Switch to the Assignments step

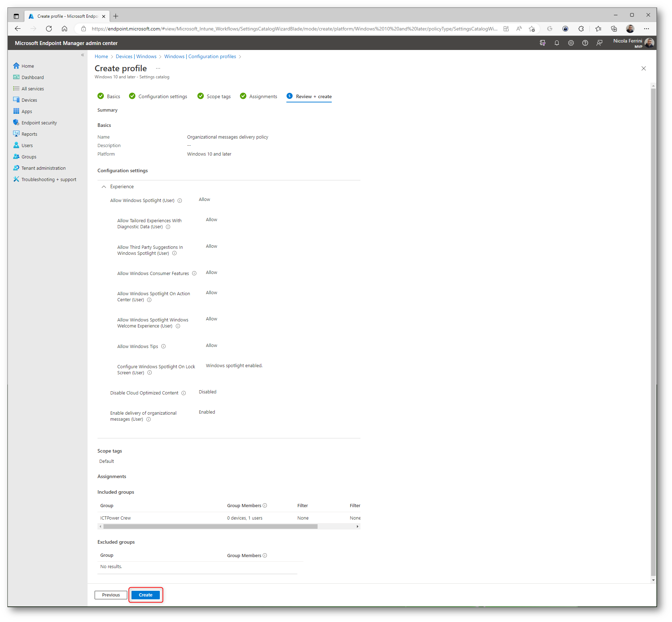click(258, 96)
